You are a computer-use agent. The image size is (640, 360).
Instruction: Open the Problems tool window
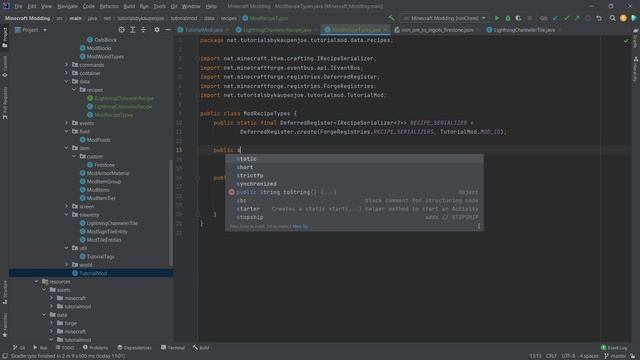point(96,348)
